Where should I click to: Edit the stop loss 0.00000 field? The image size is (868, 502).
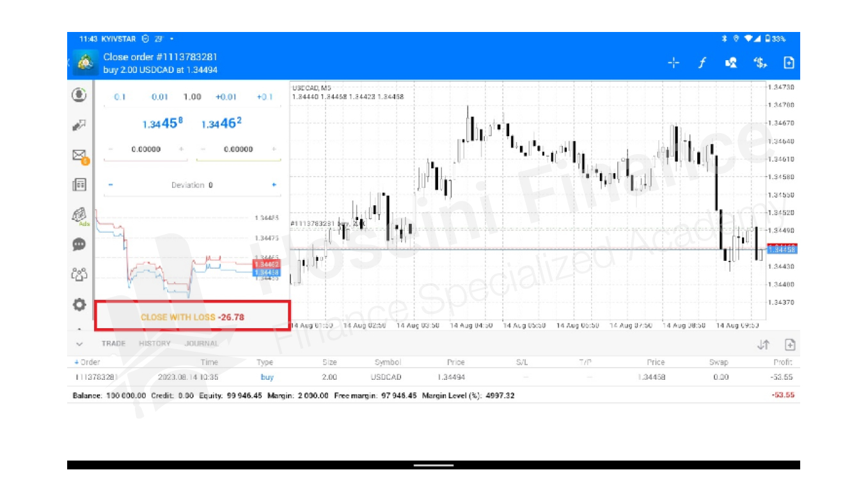pyautogui.click(x=146, y=149)
